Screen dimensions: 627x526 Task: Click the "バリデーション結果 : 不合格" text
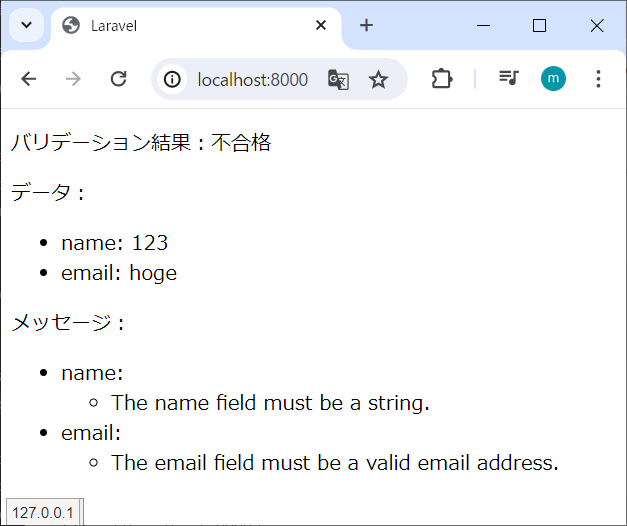pos(141,143)
